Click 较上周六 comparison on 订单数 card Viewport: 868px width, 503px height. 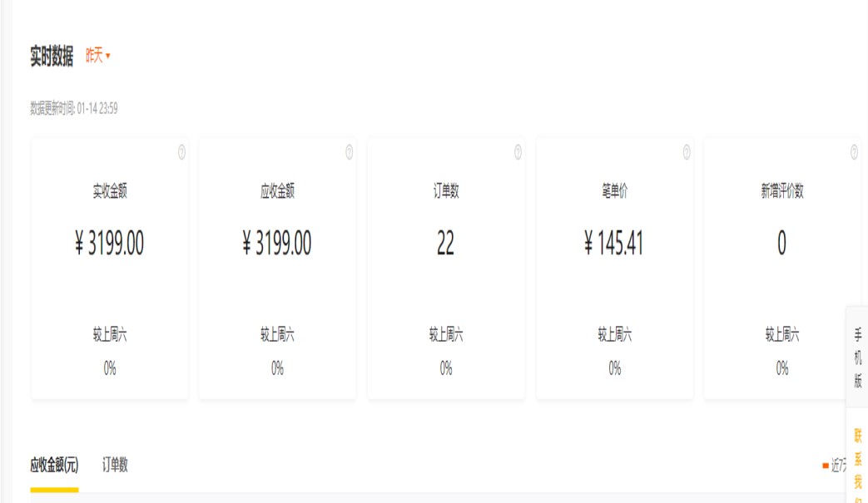coord(446,335)
